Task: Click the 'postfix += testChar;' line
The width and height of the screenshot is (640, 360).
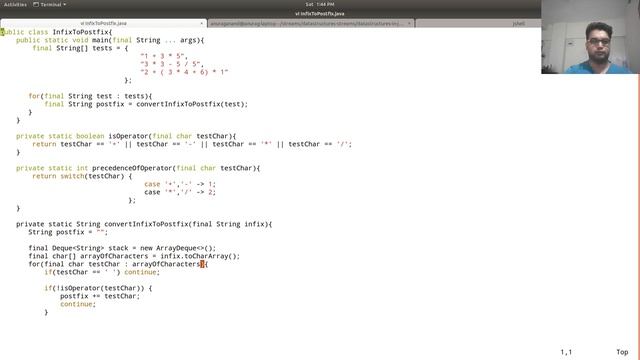Action: tap(100, 296)
